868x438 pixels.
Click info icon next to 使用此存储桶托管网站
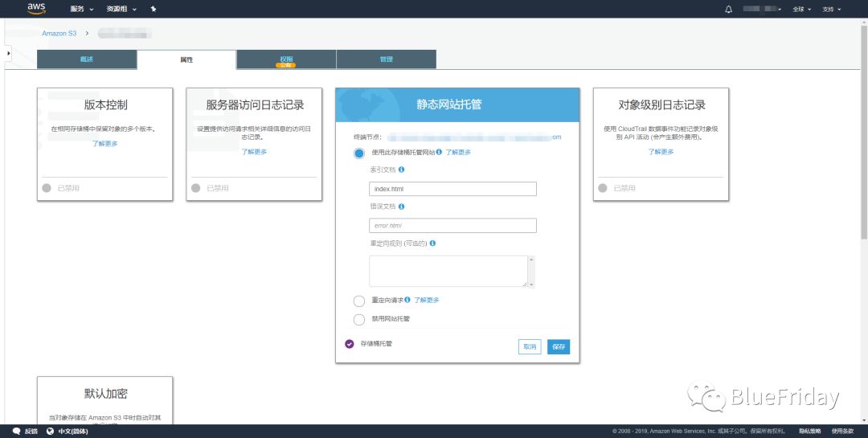point(439,152)
